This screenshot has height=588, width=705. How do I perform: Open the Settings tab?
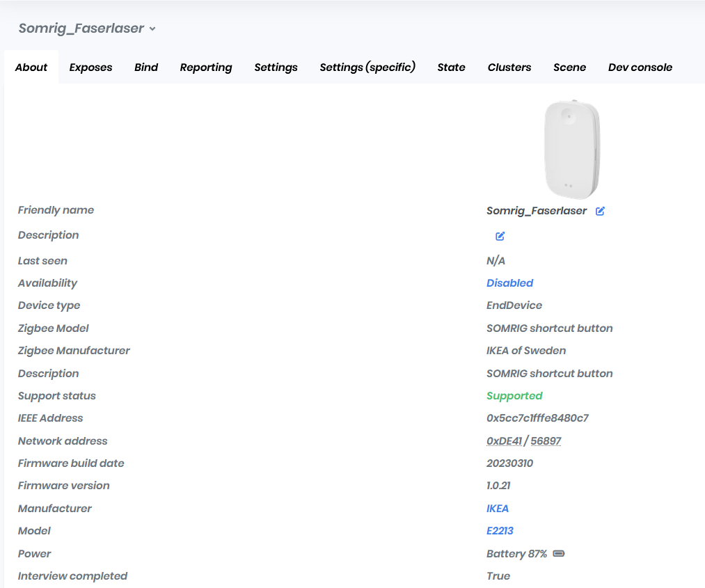pos(276,67)
